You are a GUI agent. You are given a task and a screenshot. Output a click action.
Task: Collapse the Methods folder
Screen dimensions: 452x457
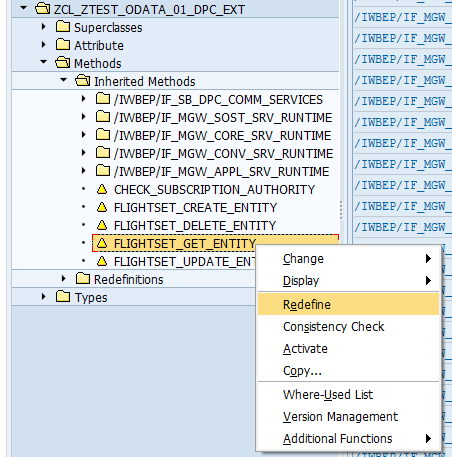coord(43,62)
